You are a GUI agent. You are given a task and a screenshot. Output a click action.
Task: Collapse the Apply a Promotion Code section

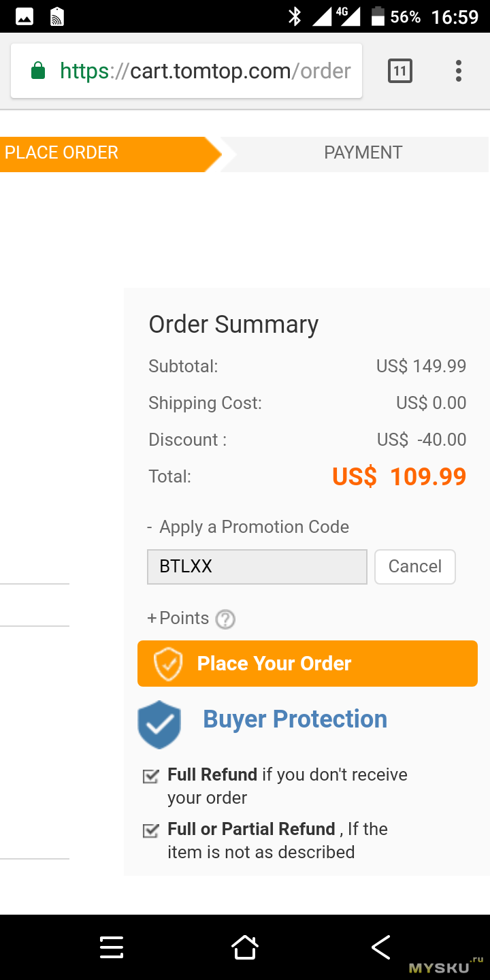pyautogui.click(x=248, y=527)
